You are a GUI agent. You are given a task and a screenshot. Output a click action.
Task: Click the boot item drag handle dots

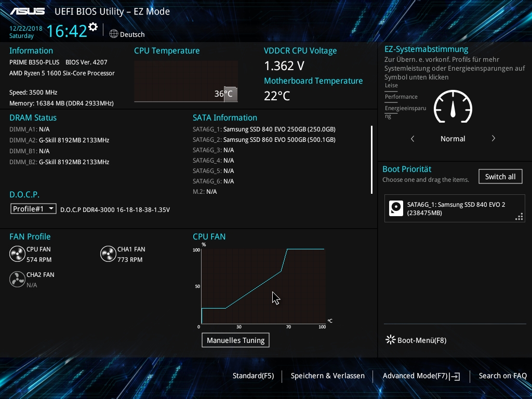pyautogui.click(x=519, y=217)
